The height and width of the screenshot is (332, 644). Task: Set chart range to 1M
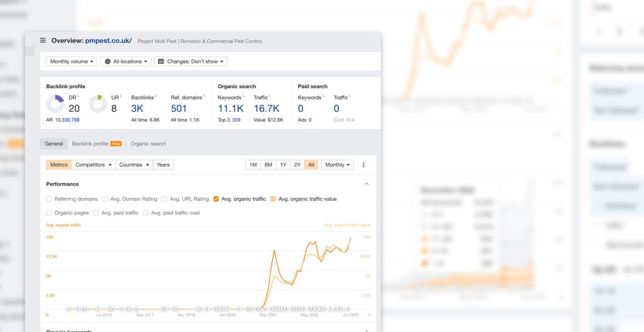pyautogui.click(x=253, y=165)
